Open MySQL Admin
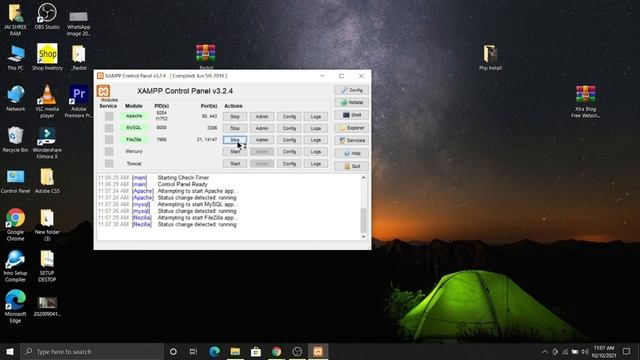640x360 pixels. point(262,128)
